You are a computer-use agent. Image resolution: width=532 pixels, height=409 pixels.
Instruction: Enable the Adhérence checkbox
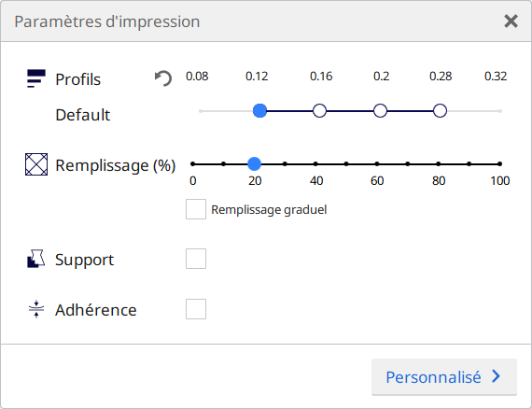(196, 309)
